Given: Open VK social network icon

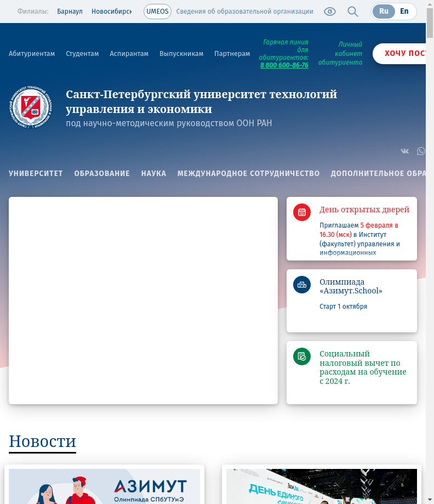Looking at the screenshot, I should tap(404, 151).
